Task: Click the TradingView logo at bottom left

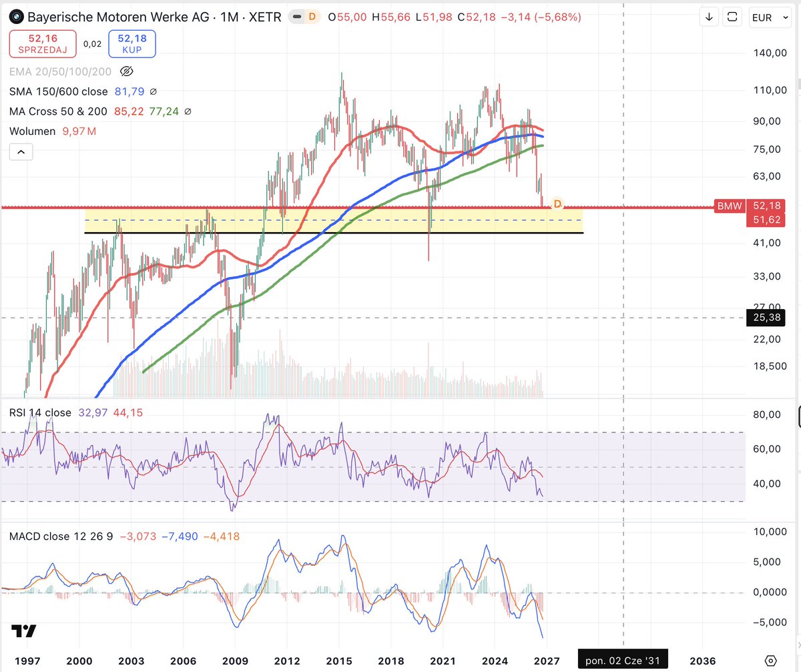Action: (24, 631)
